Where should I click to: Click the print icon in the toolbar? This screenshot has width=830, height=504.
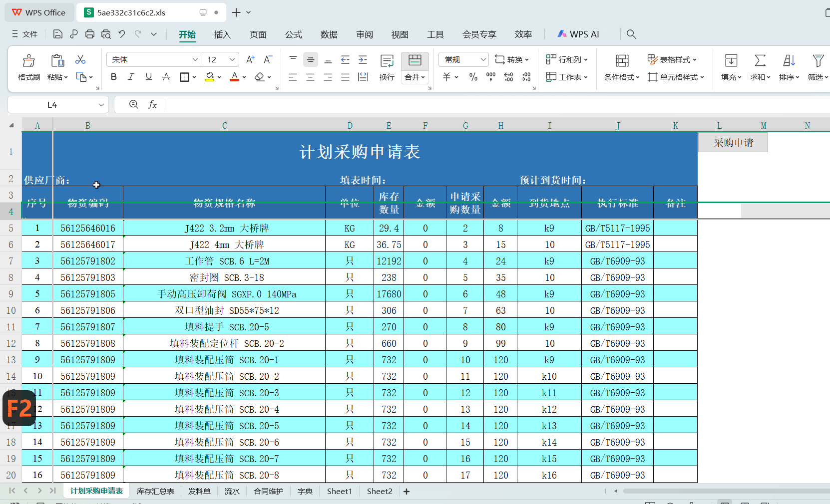(89, 34)
